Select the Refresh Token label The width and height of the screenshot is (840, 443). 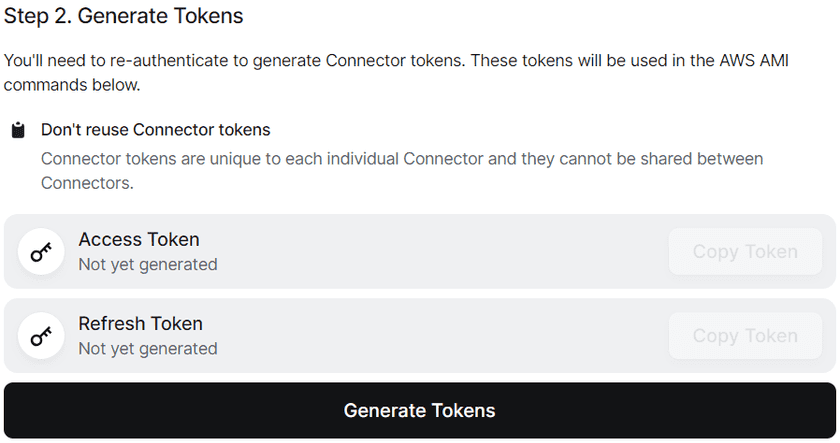coord(141,324)
